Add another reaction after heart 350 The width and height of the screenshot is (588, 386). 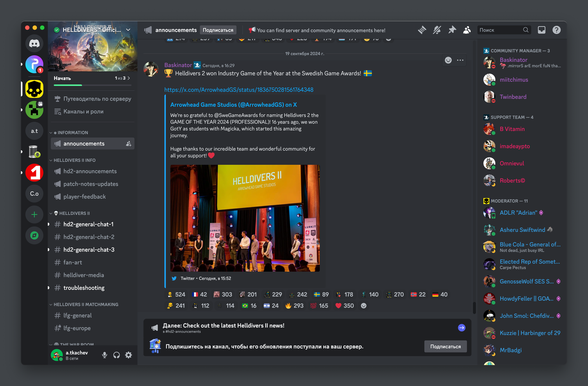click(364, 306)
